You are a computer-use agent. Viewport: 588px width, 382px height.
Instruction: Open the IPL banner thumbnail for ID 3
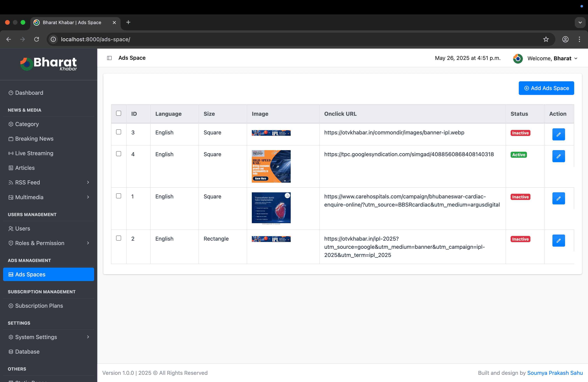pyautogui.click(x=271, y=133)
